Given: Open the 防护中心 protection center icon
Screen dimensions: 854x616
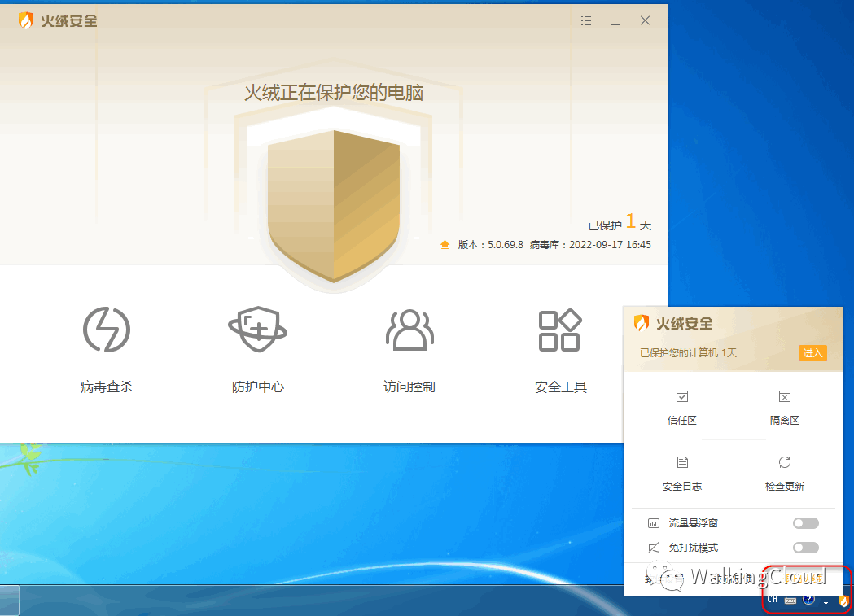Looking at the screenshot, I should pyautogui.click(x=257, y=330).
